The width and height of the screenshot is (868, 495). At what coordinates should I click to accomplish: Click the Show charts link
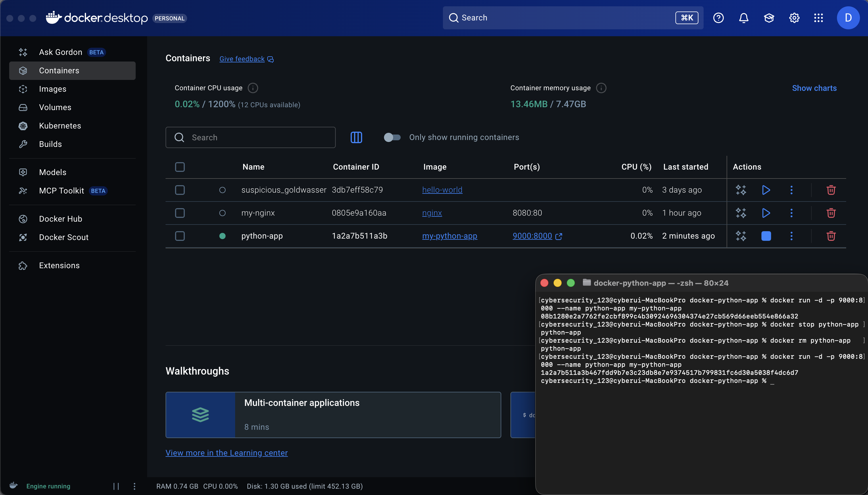pos(814,88)
